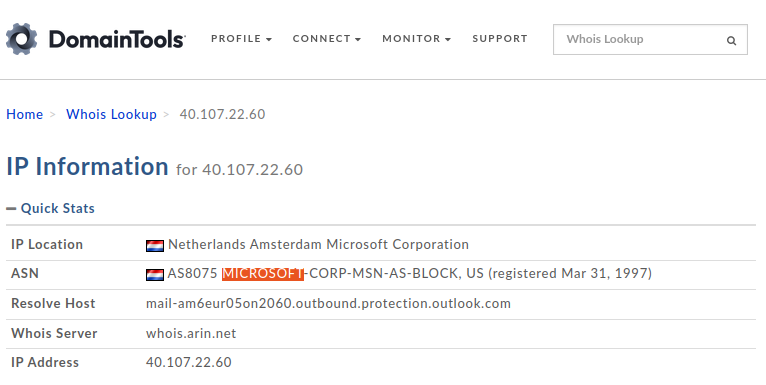This screenshot has width=766, height=385.
Task: Click the IP Address value 40.107.22.60
Action: (x=189, y=363)
